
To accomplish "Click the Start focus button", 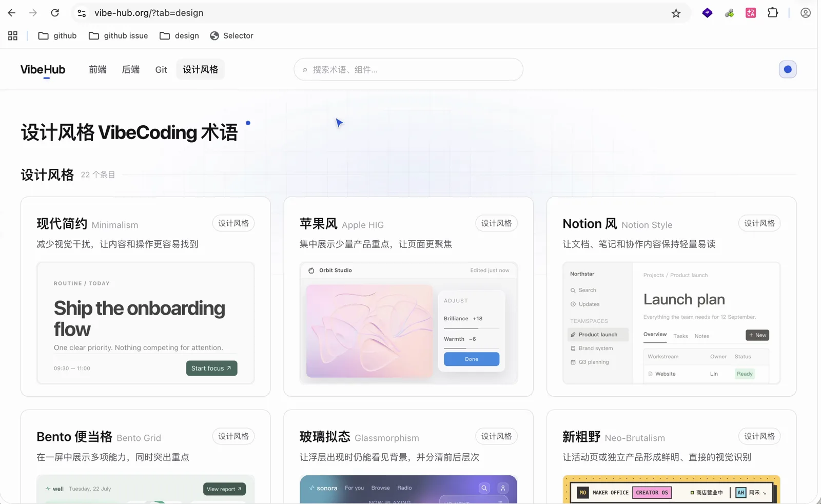I will click(211, 368).
